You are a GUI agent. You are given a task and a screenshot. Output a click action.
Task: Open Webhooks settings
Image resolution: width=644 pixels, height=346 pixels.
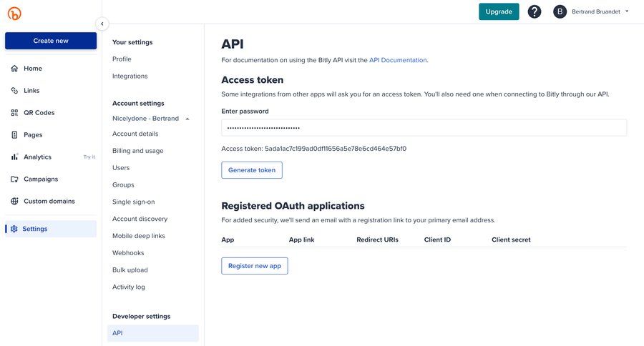[128, 253]
